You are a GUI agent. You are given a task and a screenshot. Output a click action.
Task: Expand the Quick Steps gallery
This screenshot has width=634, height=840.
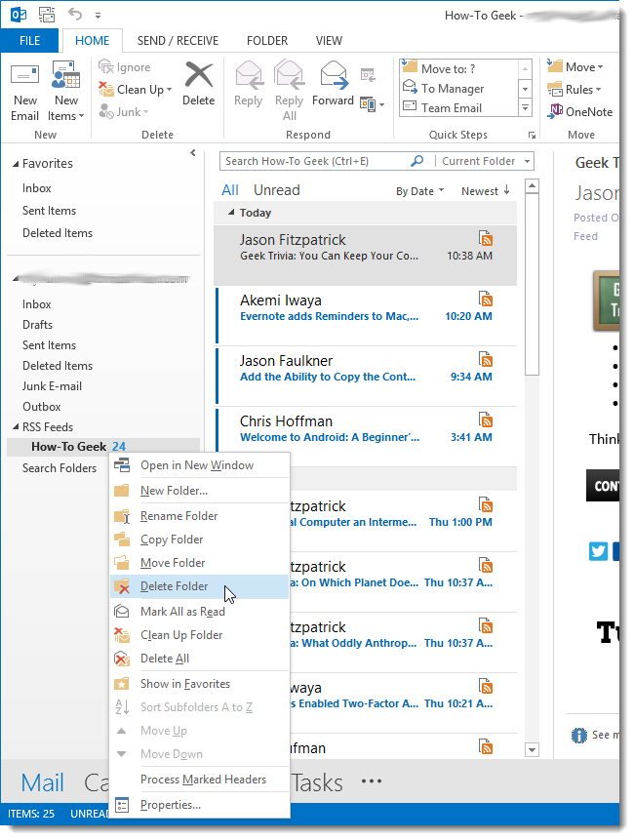526,108
